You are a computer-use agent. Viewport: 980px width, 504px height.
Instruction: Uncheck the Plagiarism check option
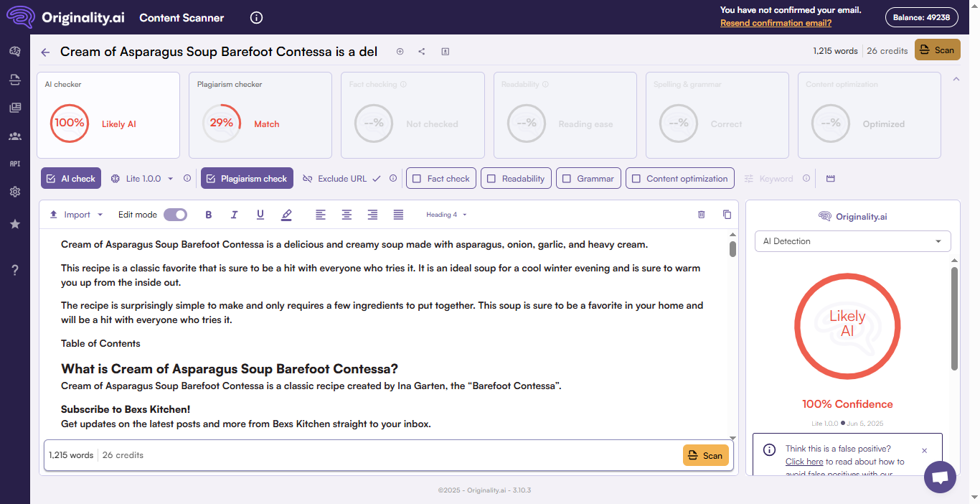pos(247,179)
